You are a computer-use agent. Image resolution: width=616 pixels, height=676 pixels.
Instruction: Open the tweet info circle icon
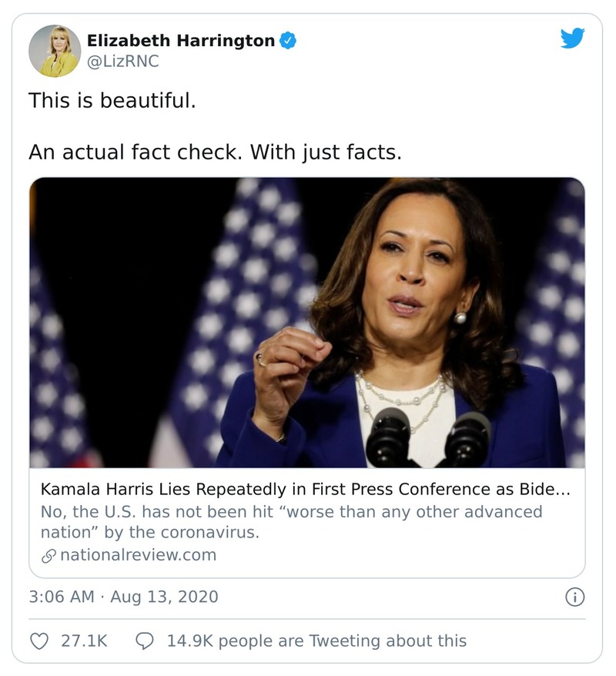click(x=574, y=597)
